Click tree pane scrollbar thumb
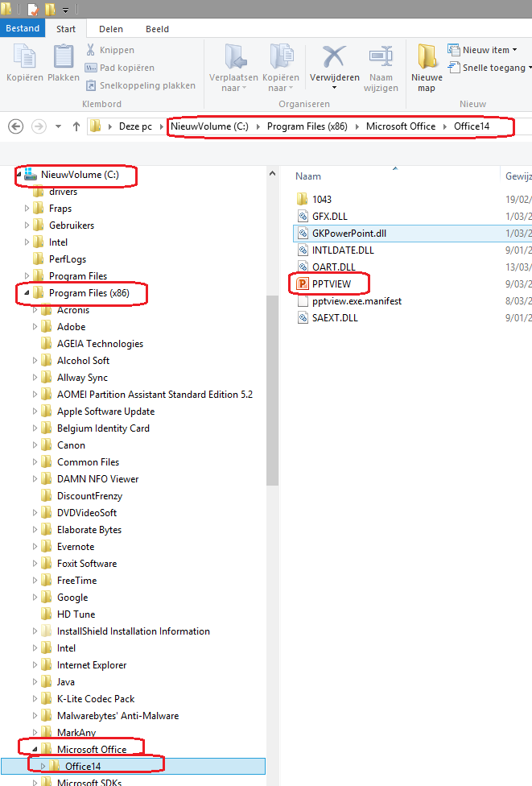Screen dimensions: 532x786 (272, 390)
